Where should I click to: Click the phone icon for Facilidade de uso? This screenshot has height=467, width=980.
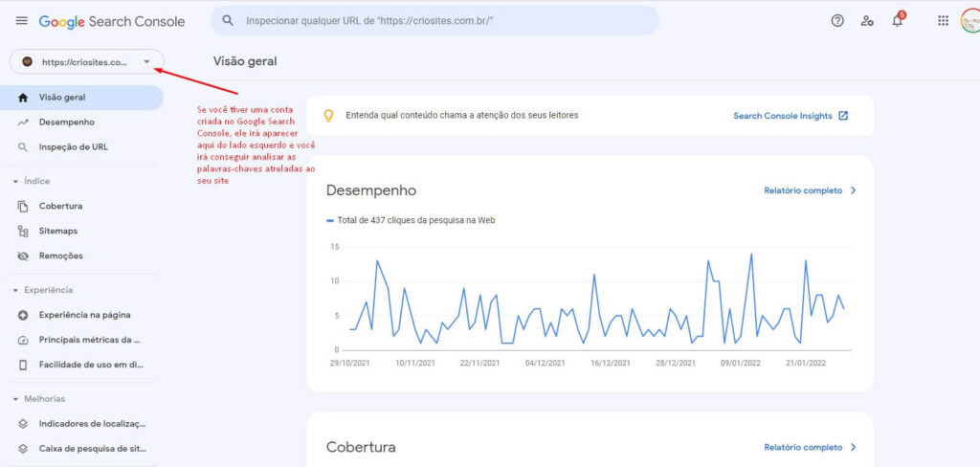(23, 365)
